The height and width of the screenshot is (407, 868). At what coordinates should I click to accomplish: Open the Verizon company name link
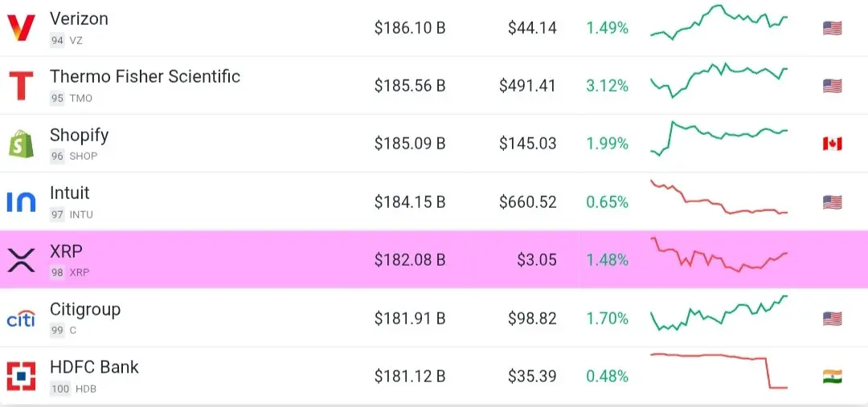(79, 18)
